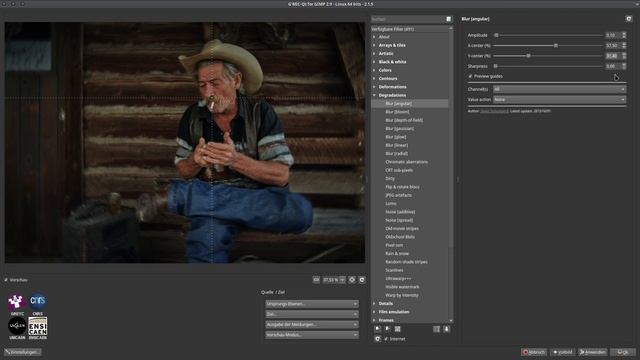Click the grid icon below the filter list
Screen dimensions: 640x360
tap(398, 329)
